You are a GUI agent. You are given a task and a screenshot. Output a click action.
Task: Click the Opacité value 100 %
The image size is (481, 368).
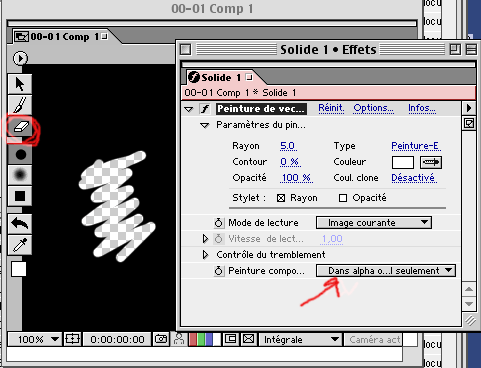coord(296,178)
